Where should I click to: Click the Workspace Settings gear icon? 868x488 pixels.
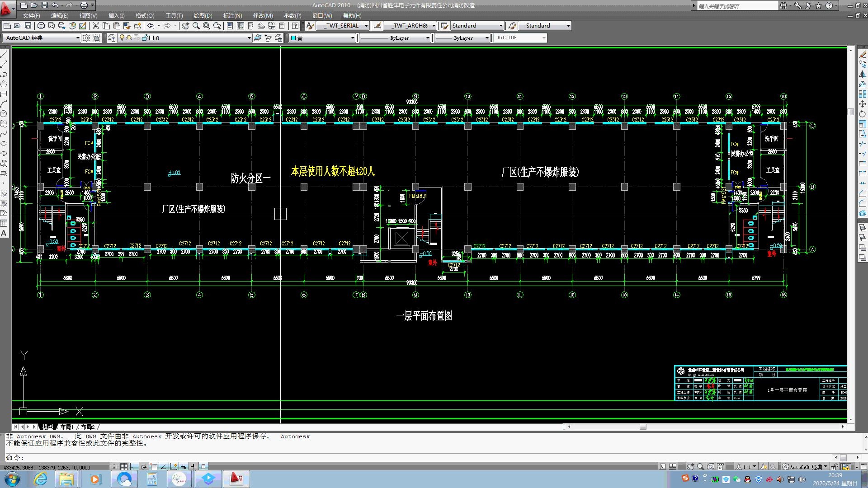(86, 38)
